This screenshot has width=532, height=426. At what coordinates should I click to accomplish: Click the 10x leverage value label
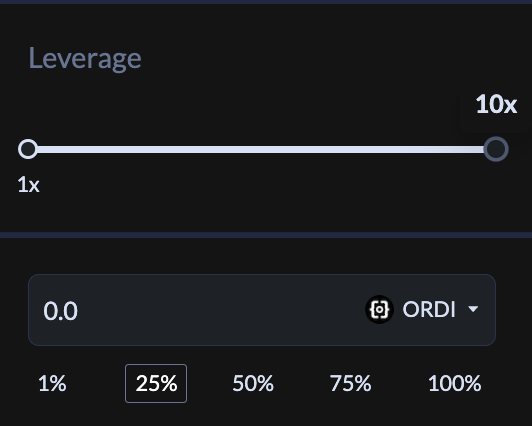point(496,104)
